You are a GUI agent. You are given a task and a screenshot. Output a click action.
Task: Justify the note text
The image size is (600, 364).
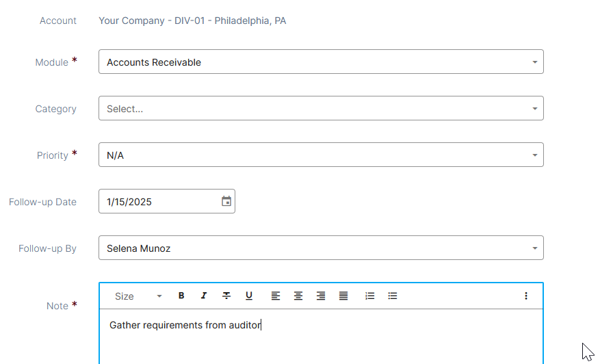[x=343, y=296]
